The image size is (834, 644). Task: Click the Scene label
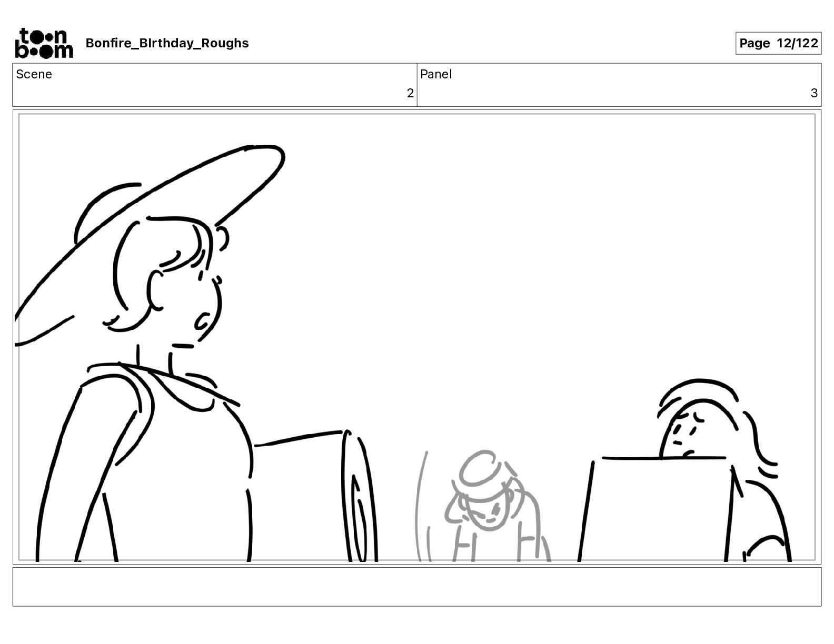point(34,74)
